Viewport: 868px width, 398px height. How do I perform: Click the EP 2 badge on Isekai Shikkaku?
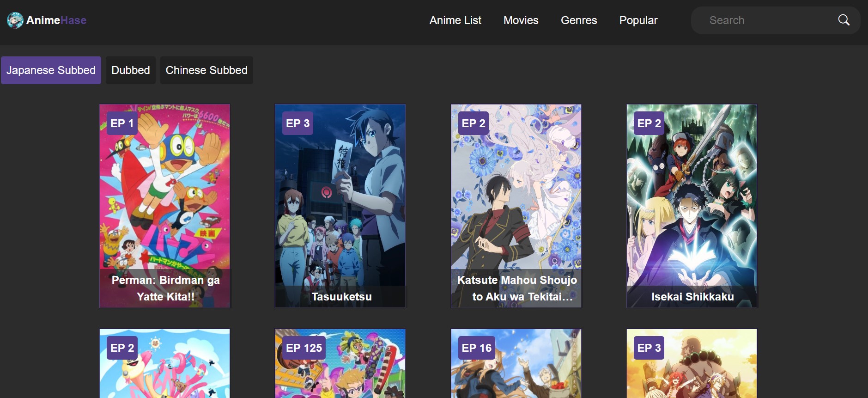[x=649, y=123]
